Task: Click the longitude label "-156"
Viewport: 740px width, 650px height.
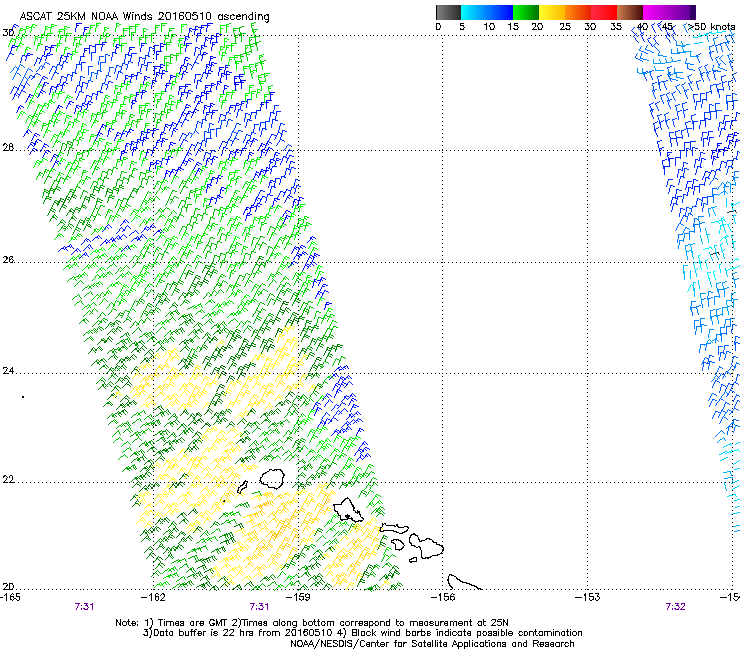Action: pos(443,597)
